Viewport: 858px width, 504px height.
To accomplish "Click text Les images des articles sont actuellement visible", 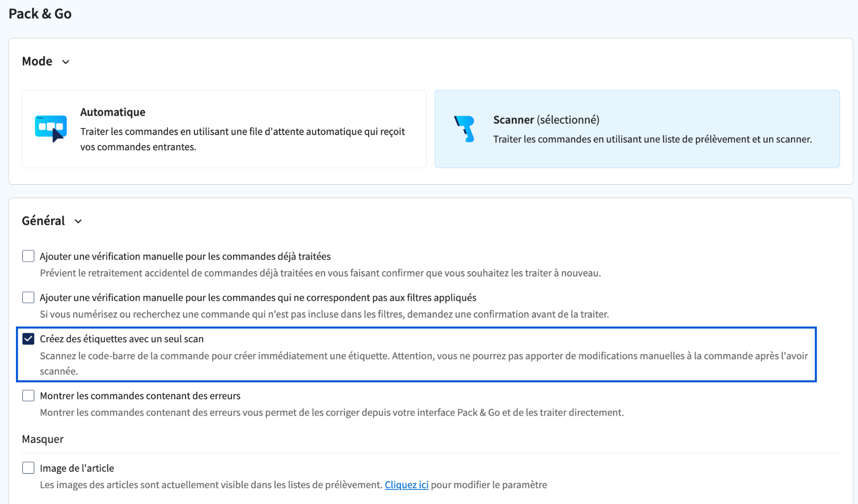I will [x=211, y=485].
